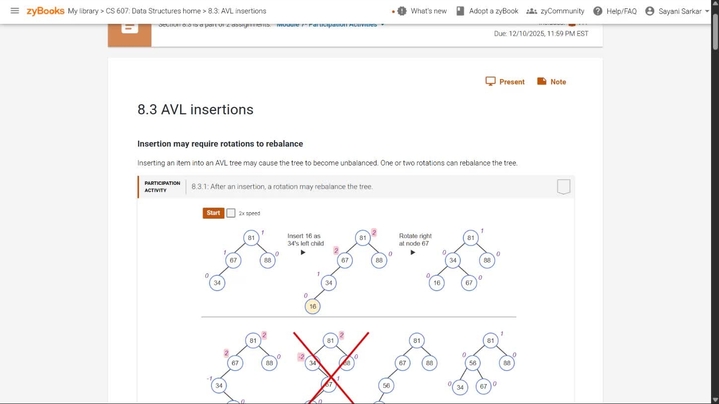Click the orange section assignment icon
This screenshot has height=404, width=719.
[130, 33]
